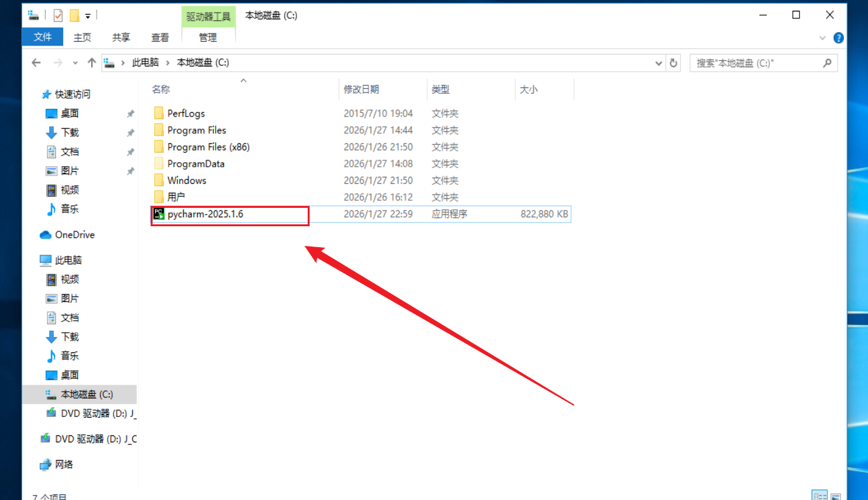This screenshot has height=500, width=868.
Task: Click the Properties icon in quick access toolbar
Action: coord(58,15)
